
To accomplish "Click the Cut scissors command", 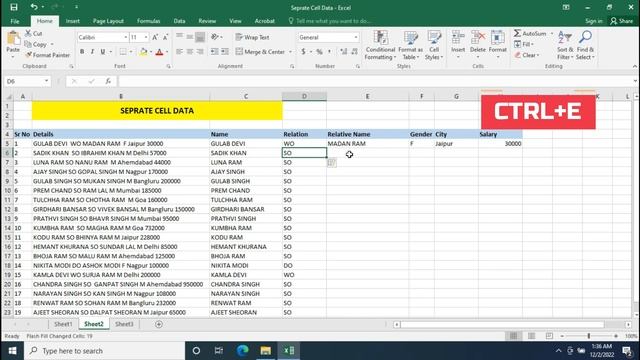I will pos(33,33).
